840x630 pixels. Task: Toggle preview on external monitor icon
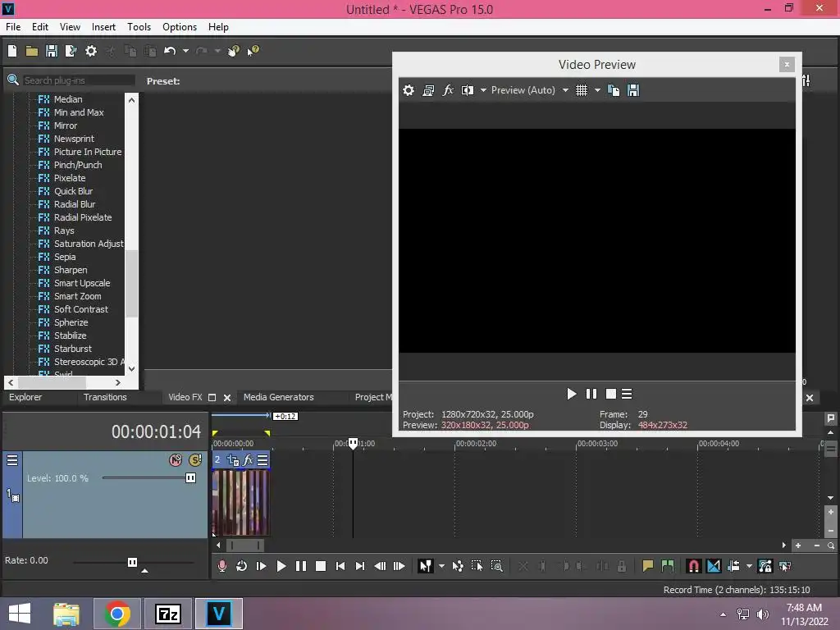428,90
